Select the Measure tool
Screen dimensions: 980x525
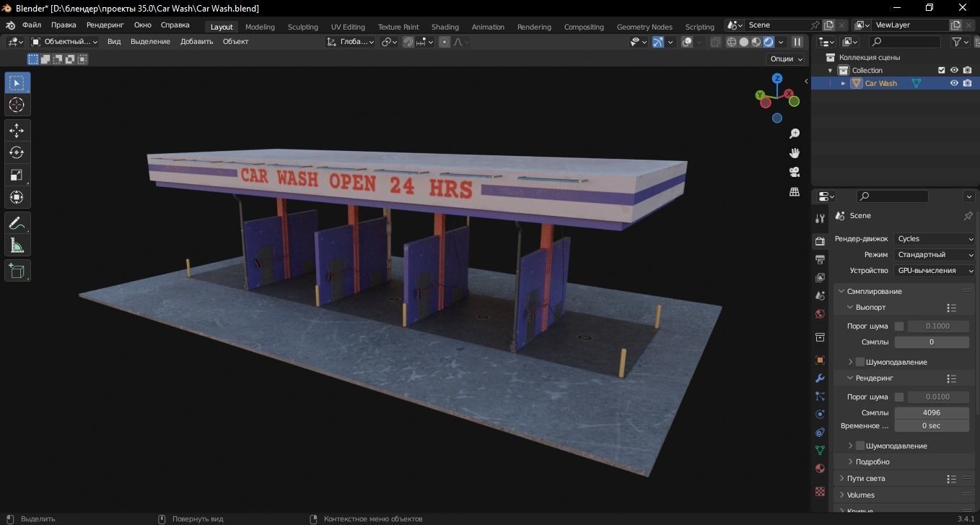pos(17,246)
